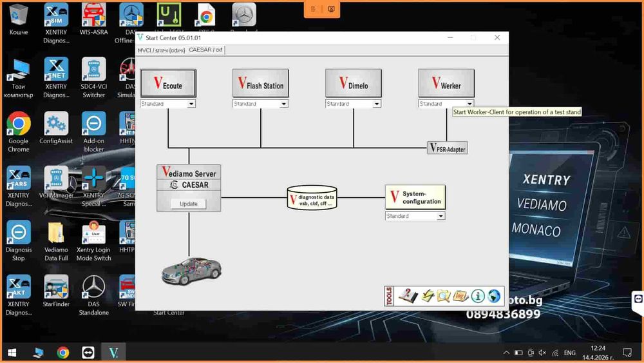
Task: Select the WIS-ASRA desktop icon
Action: point(93,19)
